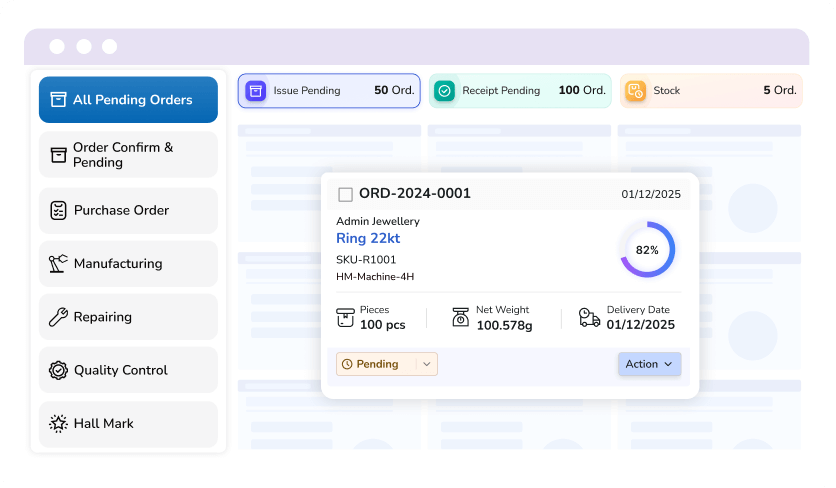Click the 82% circular progress indicator
The image size is (836, 488).
[x=647, y=250]
